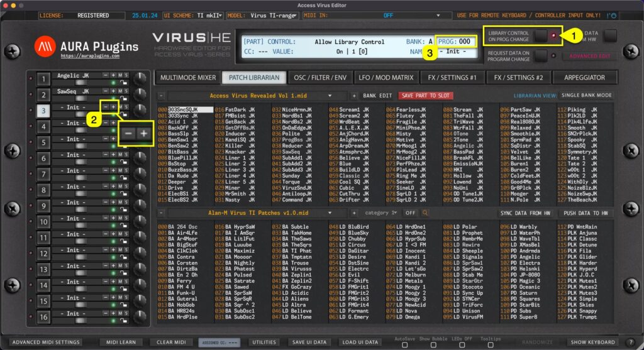This screenshot has height=350, width=644.
Task: Open the LFO / Mod Matrix tab
Action: point(386,77)
